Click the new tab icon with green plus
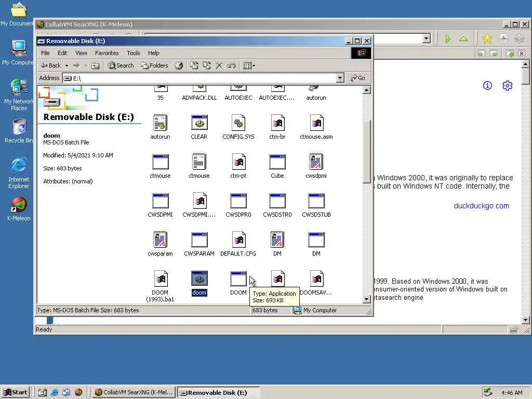The image size is (532, 399). 509,54
